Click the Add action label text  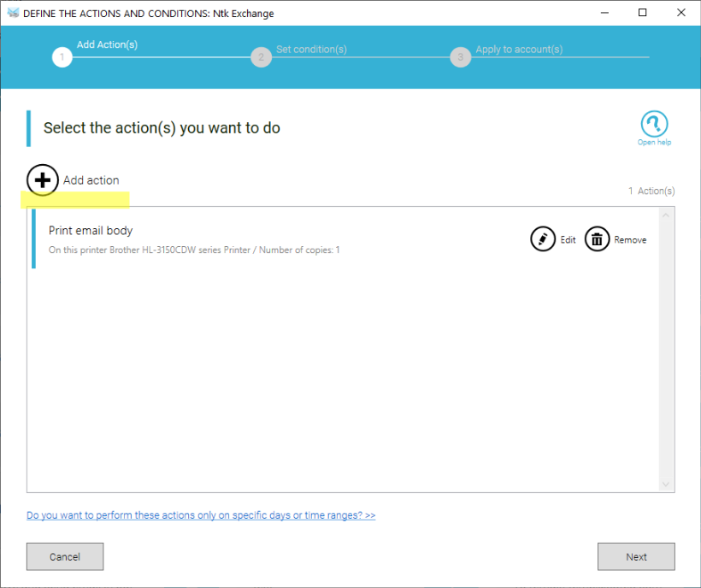pyautogui.click(x=91, y=179)
